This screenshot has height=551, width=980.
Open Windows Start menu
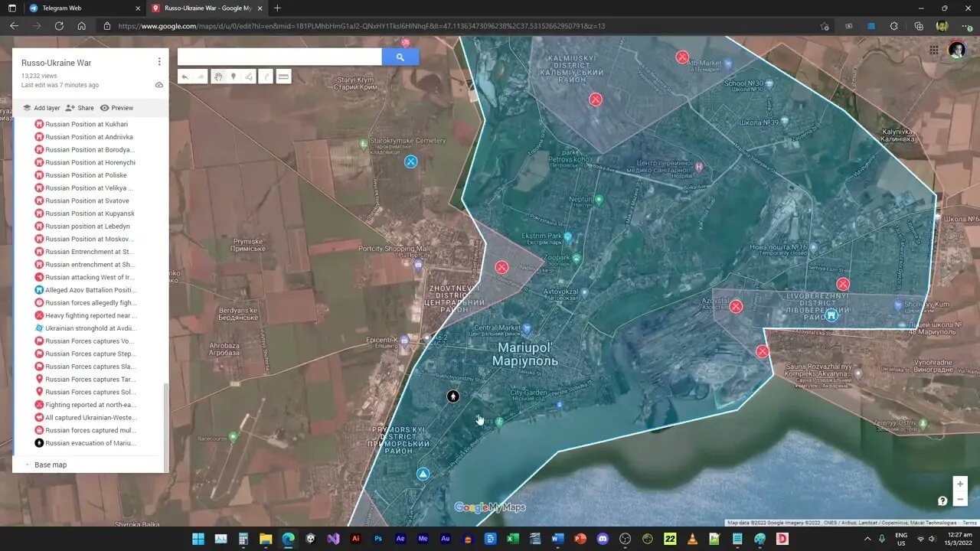(x=198, y=539)
